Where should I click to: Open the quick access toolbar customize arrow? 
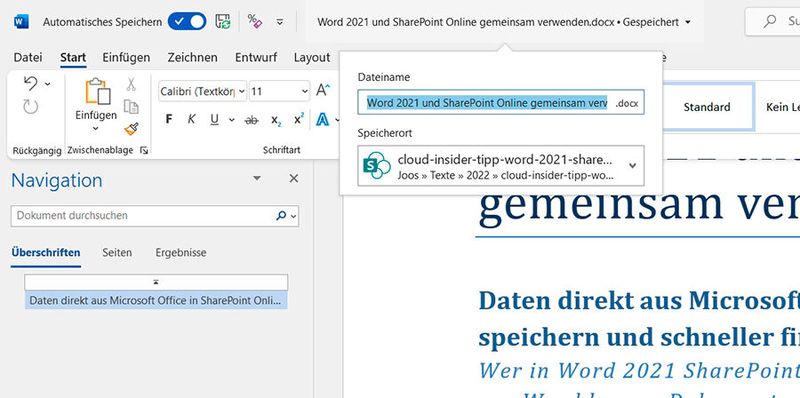pyautogui.click(x=280, y=22)
